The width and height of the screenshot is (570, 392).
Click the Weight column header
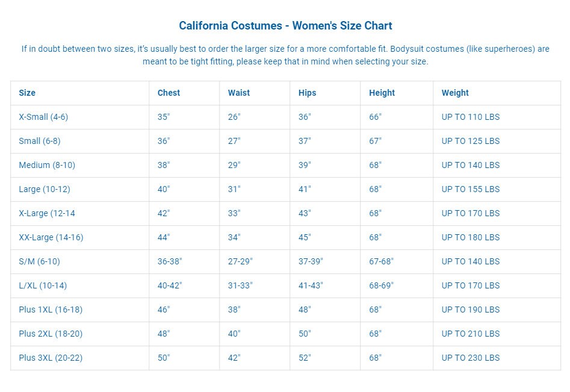point(455,93)
